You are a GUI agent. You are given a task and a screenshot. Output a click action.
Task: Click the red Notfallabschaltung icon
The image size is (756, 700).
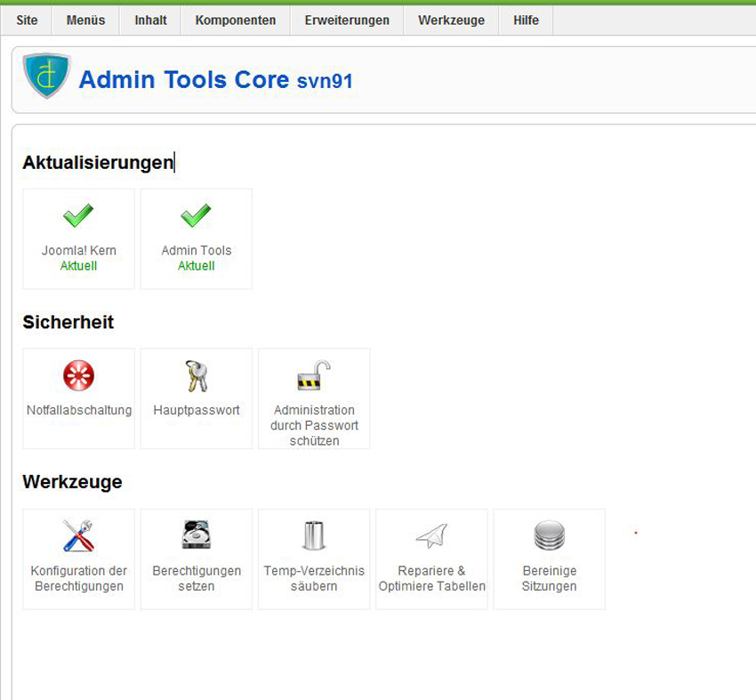click(78, 375)
